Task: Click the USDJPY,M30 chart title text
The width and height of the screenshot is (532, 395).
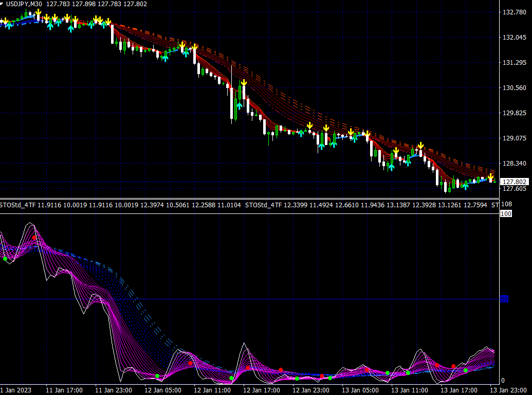Action: tap(24, 4)
